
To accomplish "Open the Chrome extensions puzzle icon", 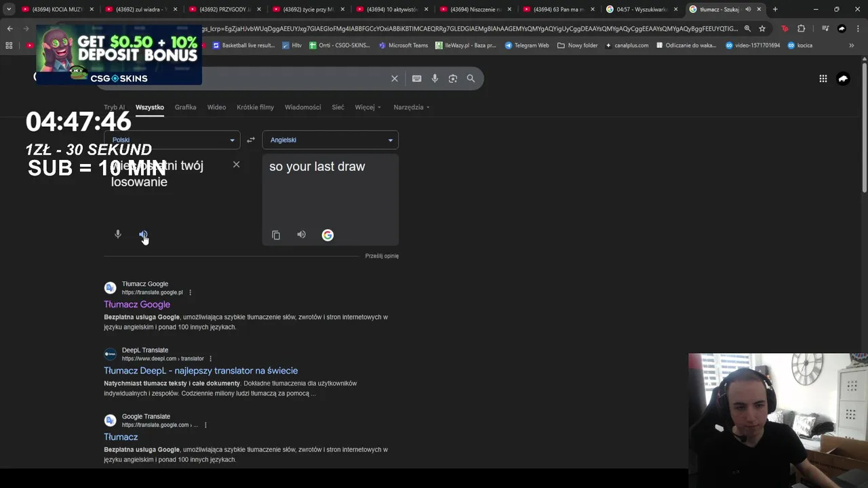I will 802,28.
